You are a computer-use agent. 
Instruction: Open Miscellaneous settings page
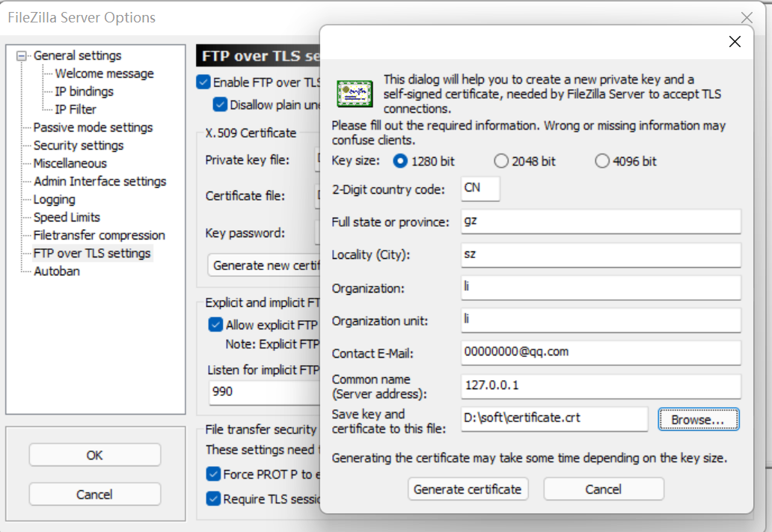tap(70, 163)
